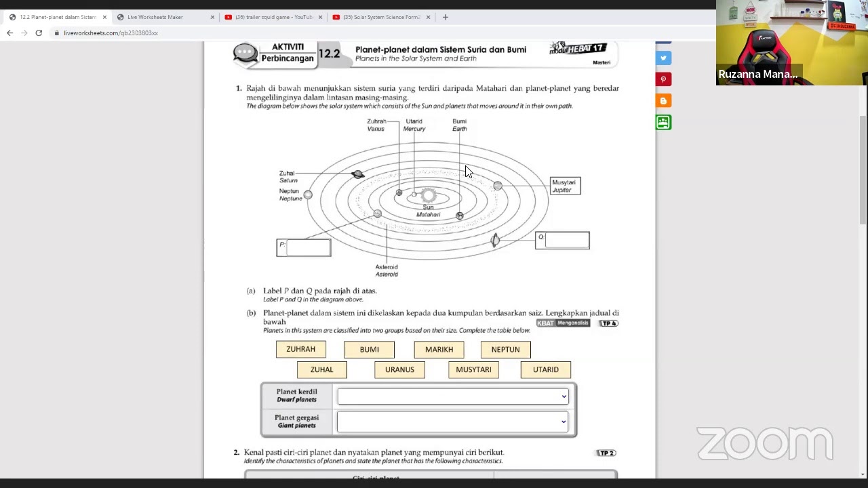Click the KBAT Menganalisis badge
This screenshot has height=488, width=868.
pos(564,323)
